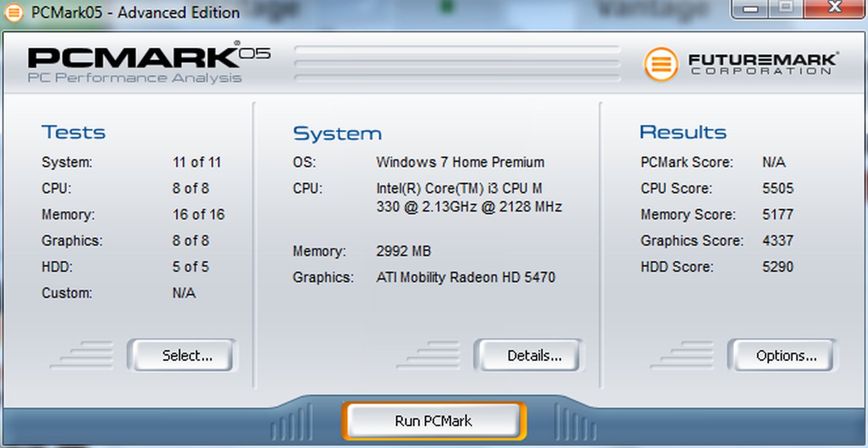Click the stripe graphic beside Options button
The width and height of the screenshot is (868, 448).
coord(683,355)
